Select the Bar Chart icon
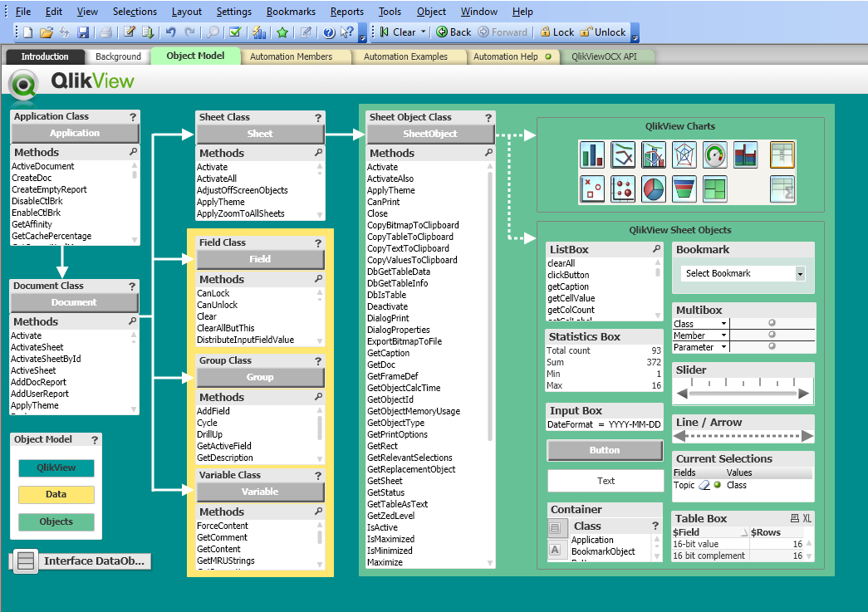The width and height of the screenshot is (868, 612). tap(591, 155)
